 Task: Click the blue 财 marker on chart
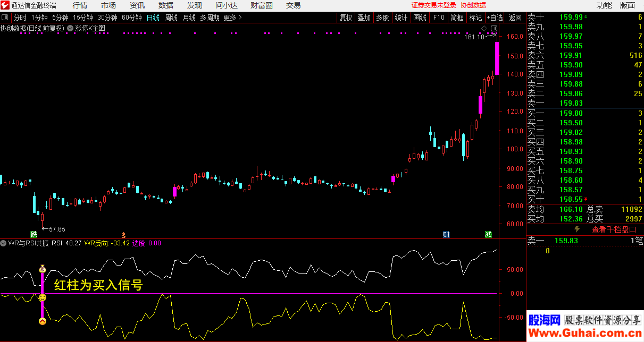click(x=446, y=234)
